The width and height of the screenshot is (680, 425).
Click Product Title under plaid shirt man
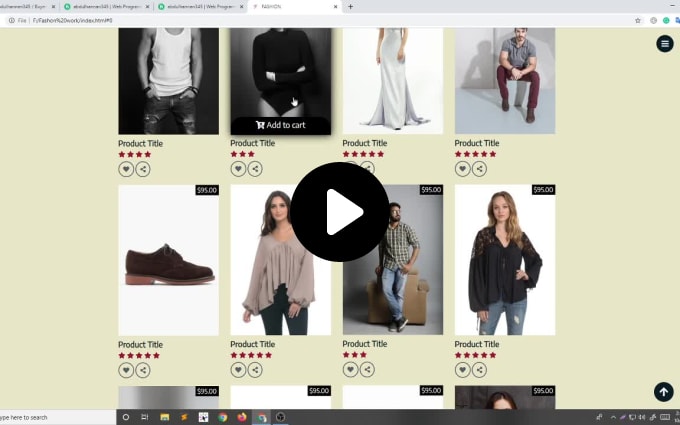pyautogui.click(x=365, y=344)
